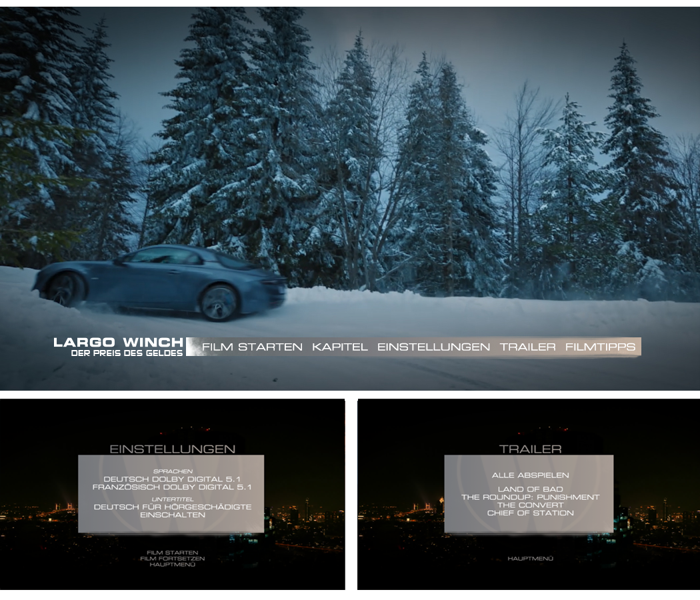Play the Land of Bad trailer
Viewport: 700px width, 600px height.
click(x=530, y=489)
